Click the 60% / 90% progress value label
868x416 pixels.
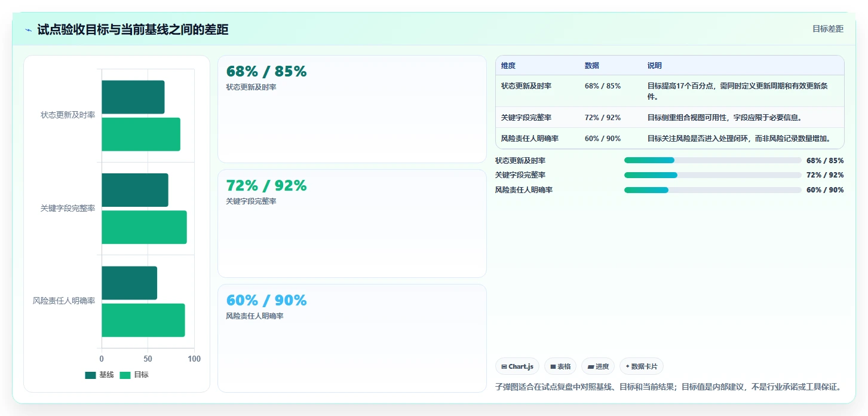point(825,190)
